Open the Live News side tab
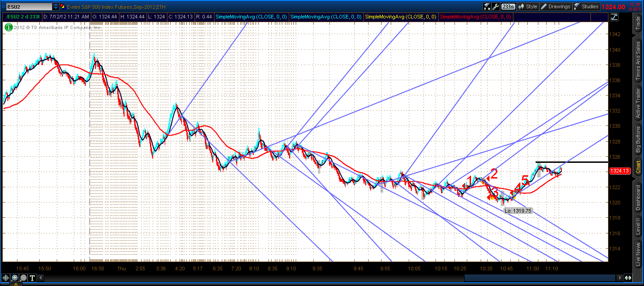This screenshot has height=286, width=644. [638, 255]
